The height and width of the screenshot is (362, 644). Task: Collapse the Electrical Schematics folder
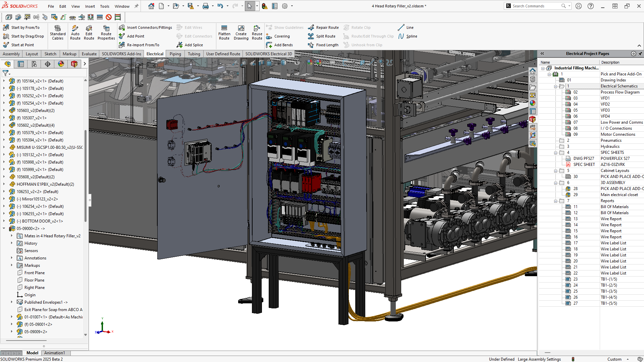(x=555, y=86)
